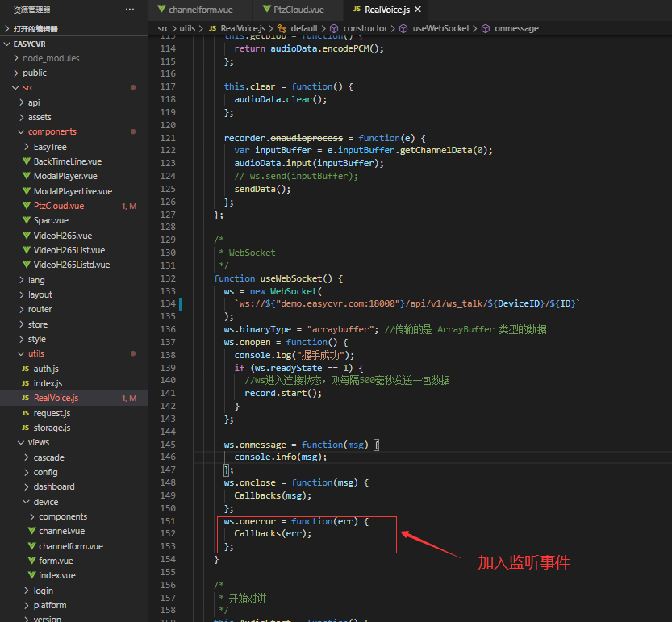Screen dimensions: 672x622
Task: Expand the lang folder
Action: click(x=22, y=280)
